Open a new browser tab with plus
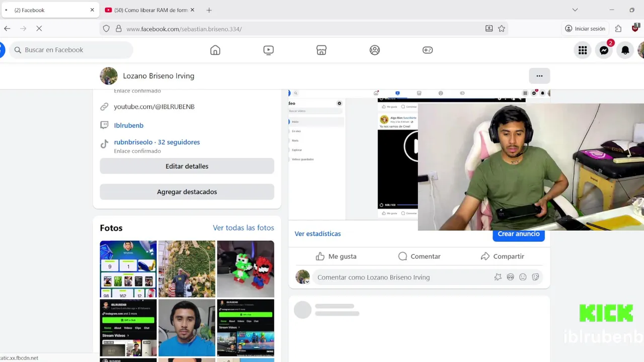Viewport: 644px width, 362px height. (209, 10)
